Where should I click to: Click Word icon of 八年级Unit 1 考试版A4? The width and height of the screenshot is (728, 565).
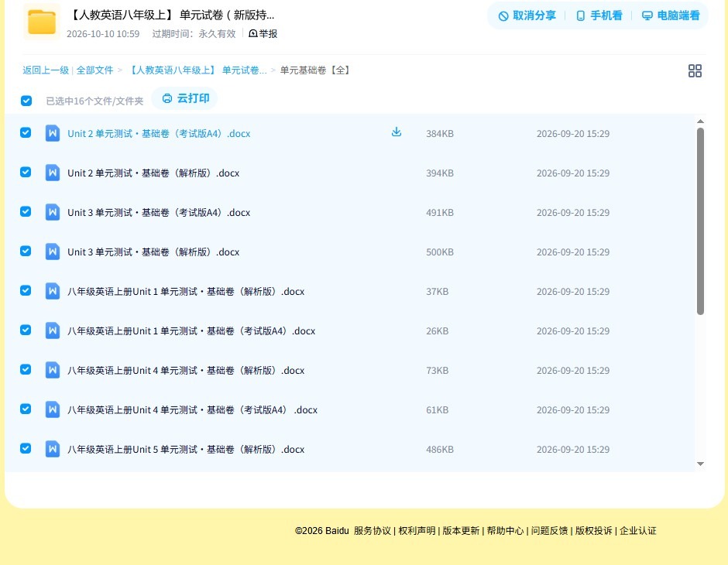click(53, 330)
